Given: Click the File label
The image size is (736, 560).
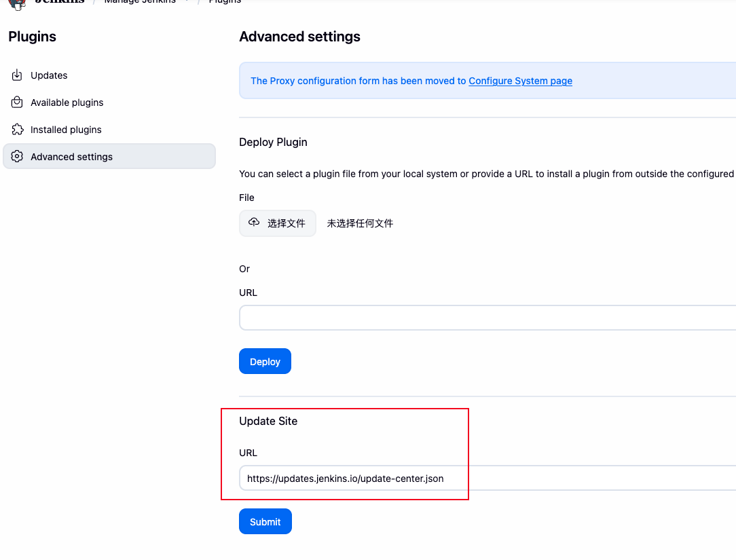Looking at the screenshot, I should [246, 198].
